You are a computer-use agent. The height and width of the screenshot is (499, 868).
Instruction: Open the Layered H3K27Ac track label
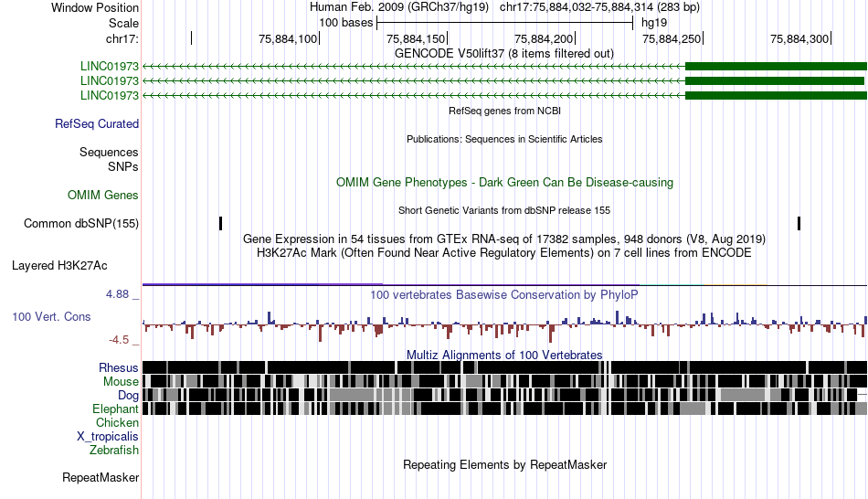click(59, 266)
